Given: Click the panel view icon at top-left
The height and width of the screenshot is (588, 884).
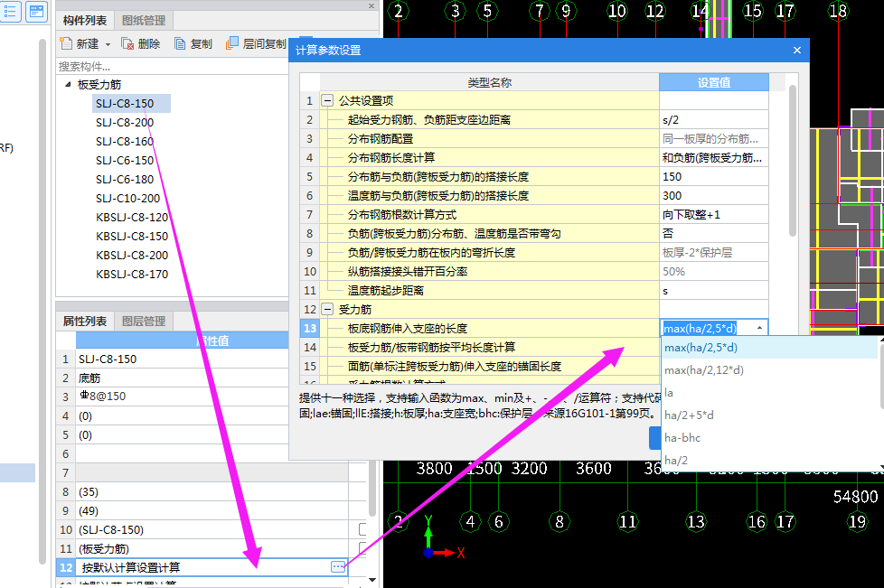Looking at the screenshot, I should (36, 11).
